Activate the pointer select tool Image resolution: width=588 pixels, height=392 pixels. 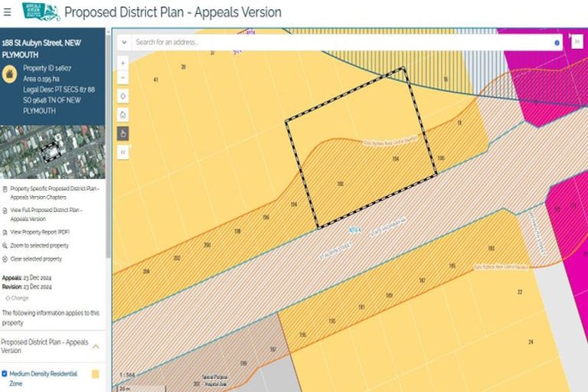point(123,133)
